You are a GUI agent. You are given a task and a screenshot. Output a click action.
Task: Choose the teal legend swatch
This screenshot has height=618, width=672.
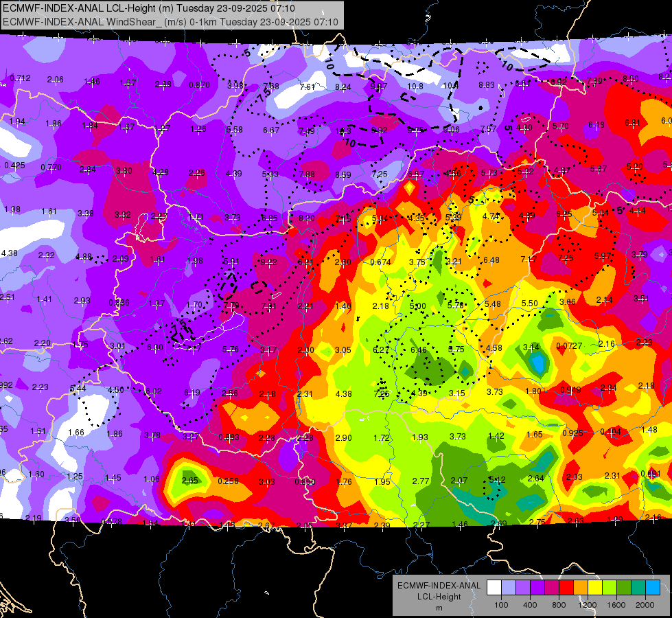pos(638,588)
